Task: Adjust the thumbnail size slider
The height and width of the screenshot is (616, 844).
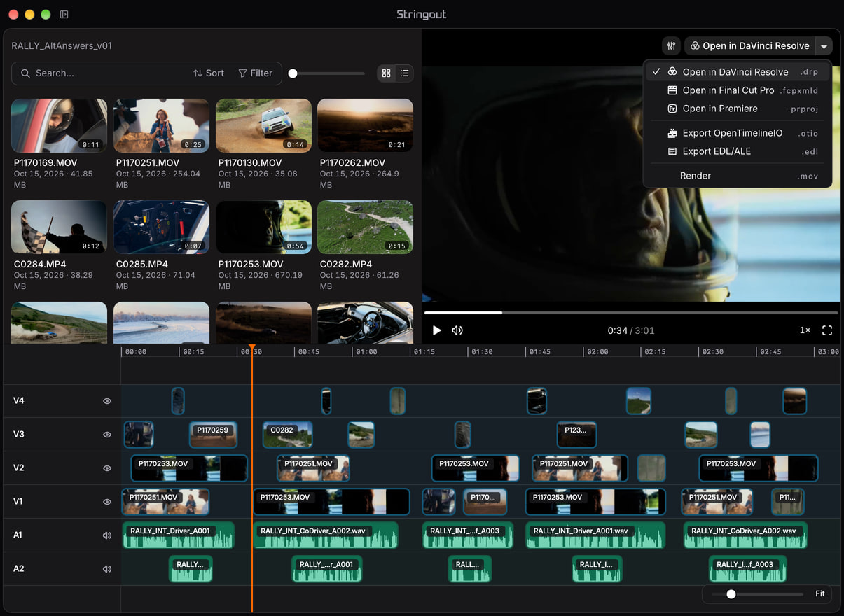Action: (326, 73)
